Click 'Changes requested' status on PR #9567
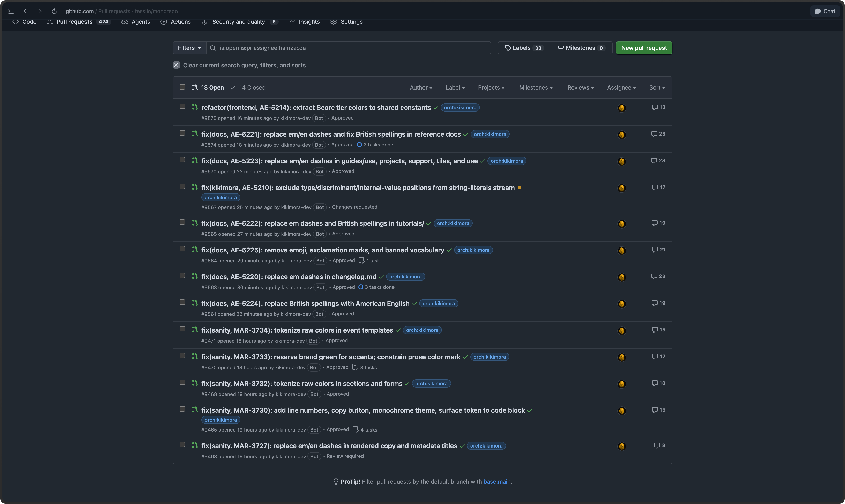 (354, 207)
